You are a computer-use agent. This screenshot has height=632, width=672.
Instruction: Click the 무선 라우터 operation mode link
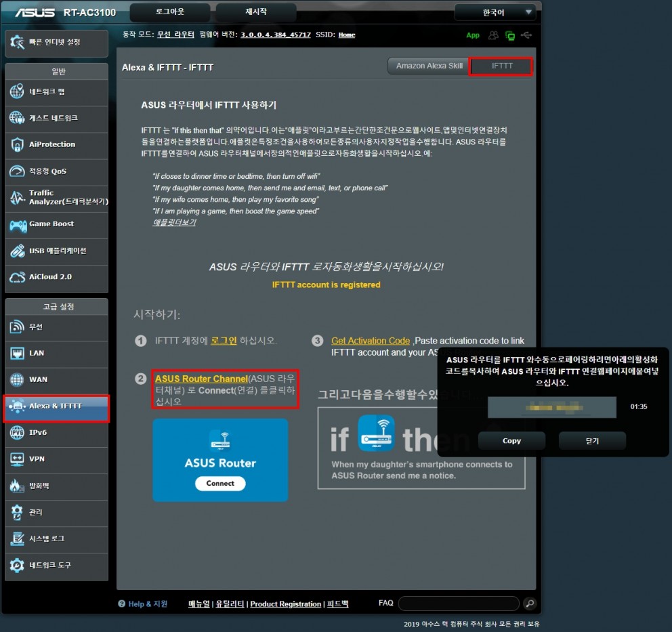[x=175, y=35]
